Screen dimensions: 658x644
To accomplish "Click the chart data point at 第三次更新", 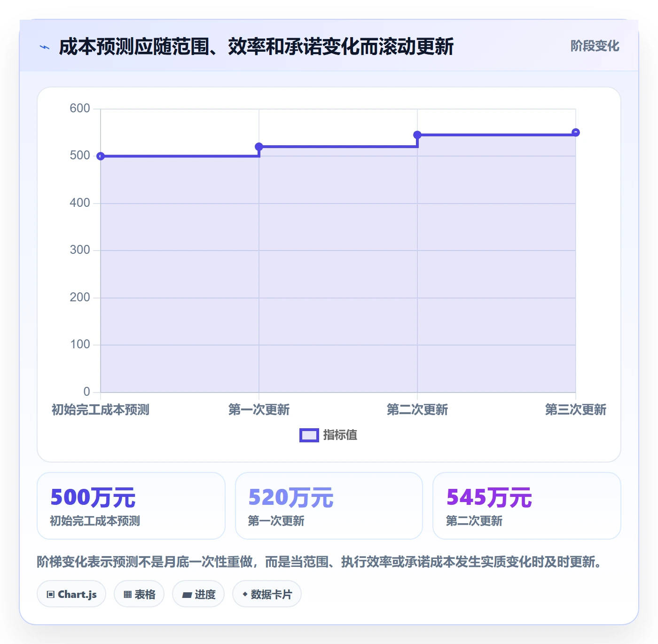I will [576, 133].
